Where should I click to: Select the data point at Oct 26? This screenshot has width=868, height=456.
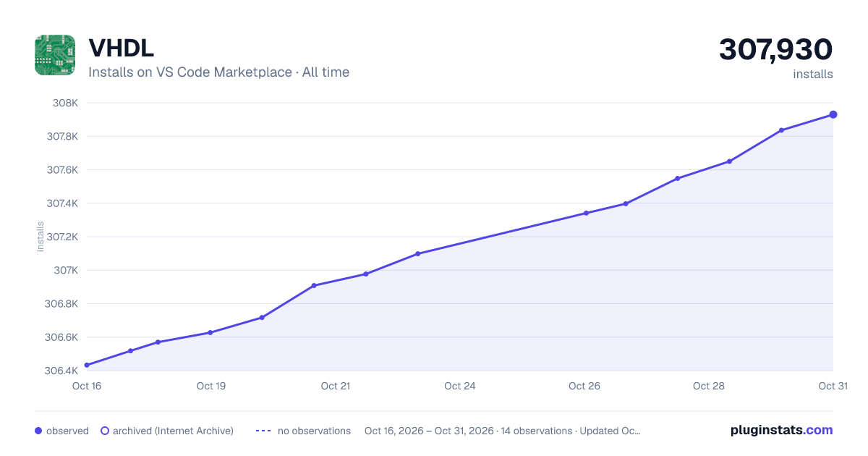[x=586, y=213]
